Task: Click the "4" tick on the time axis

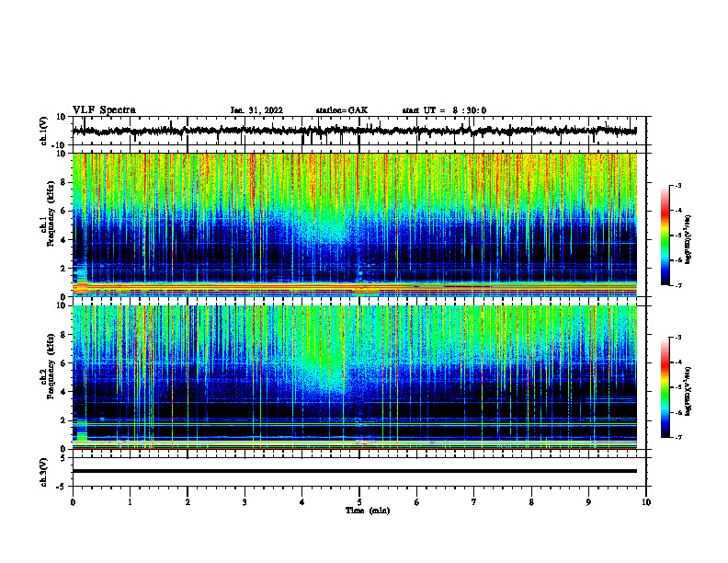Action: 302,502
